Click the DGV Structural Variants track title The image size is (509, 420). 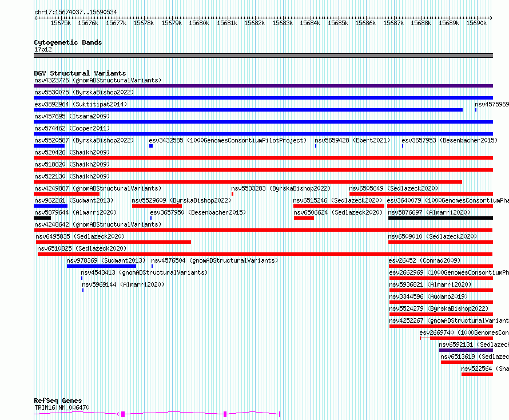click(80, 73)
